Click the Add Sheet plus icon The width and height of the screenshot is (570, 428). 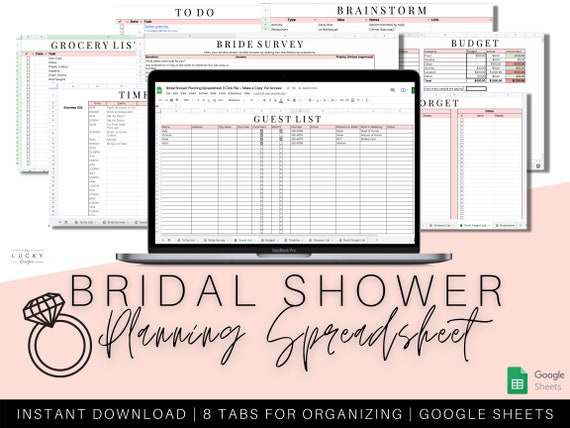(163, 240)
